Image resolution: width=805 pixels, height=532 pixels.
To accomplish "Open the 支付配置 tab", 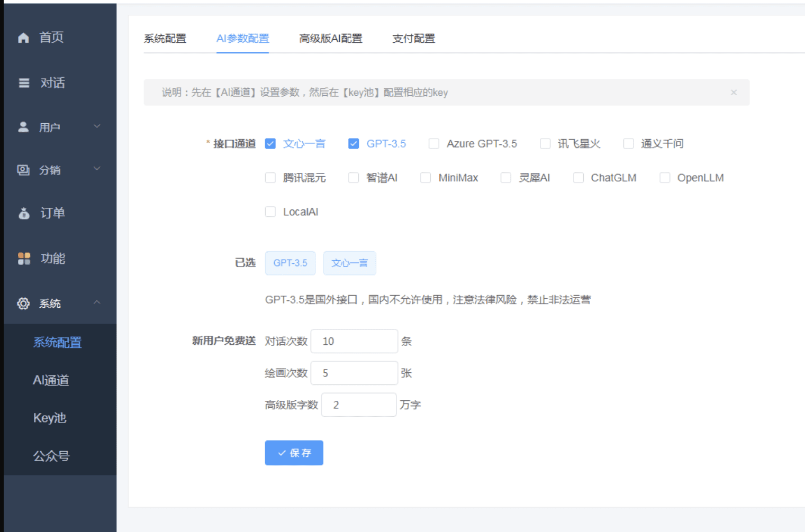I will click(x=413, y=39).
